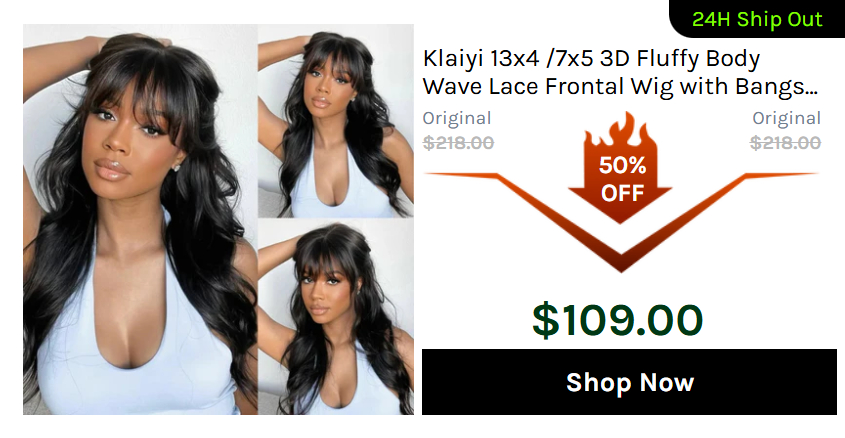This screenshot has height=438, width=845.
Task: View the large wig model photo
Action: click(x=140, y=219)
